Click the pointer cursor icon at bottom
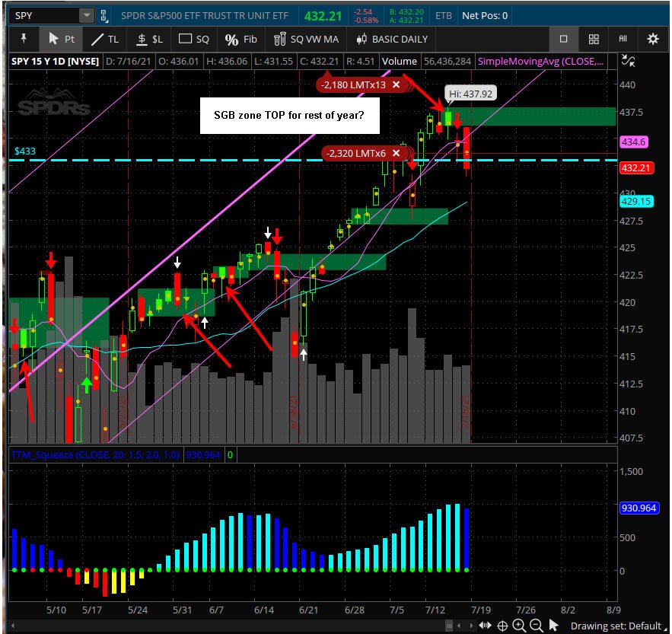The image size is (672, 634). coord(554,625)
